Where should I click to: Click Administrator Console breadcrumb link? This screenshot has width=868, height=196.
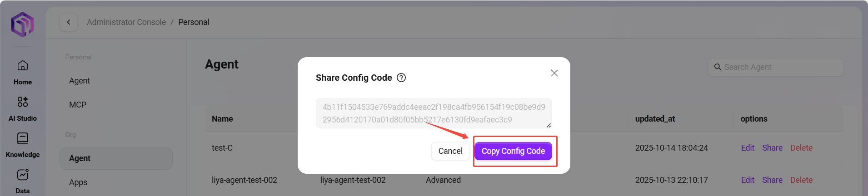(x=126, y=22)
